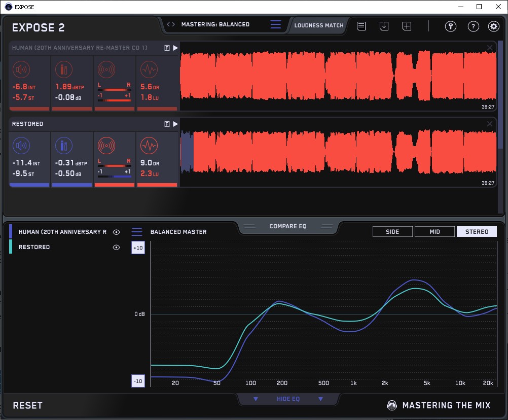Open the license key icon
Screen dimensions: 508x420
coord(450,26)
